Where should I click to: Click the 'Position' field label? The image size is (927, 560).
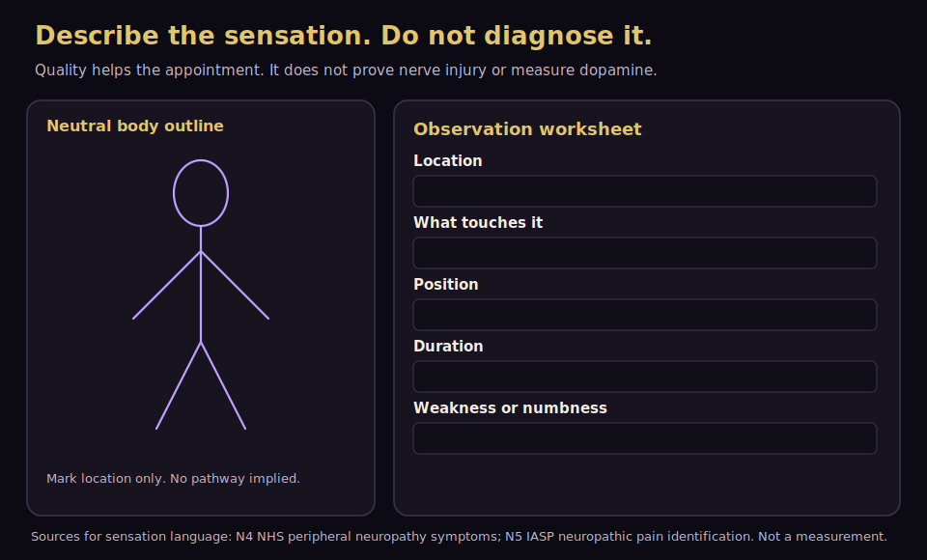446,285
